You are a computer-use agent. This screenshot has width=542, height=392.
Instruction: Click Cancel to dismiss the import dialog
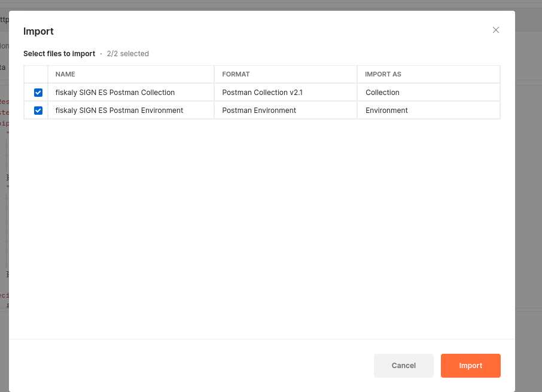click(x=403, y=365)
